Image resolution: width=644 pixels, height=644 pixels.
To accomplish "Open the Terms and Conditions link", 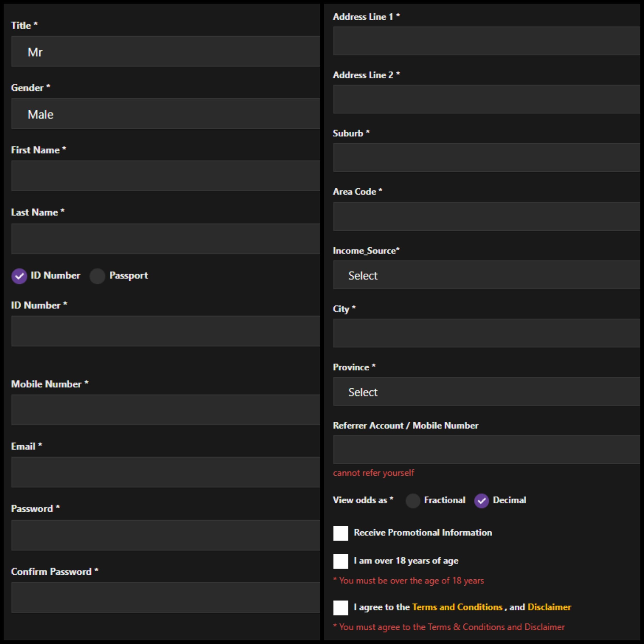I will point(457,607).
